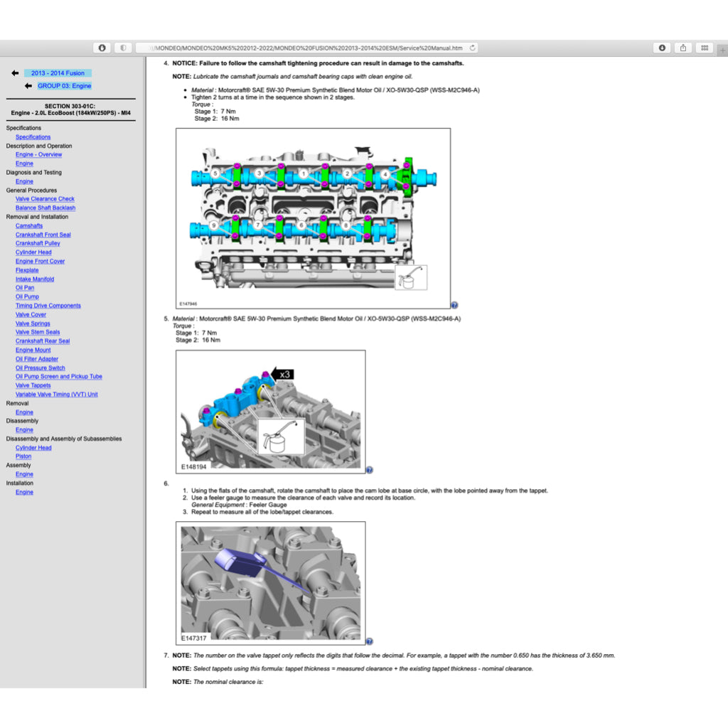
Task: Open the Oil Pump Screen and Pickup Tube link
Action: [x=59, y=377]
